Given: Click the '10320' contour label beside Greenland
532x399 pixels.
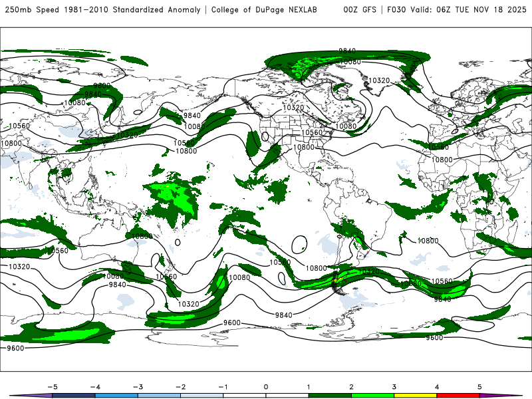Looking at the screenshot, I should pos(379,80).
